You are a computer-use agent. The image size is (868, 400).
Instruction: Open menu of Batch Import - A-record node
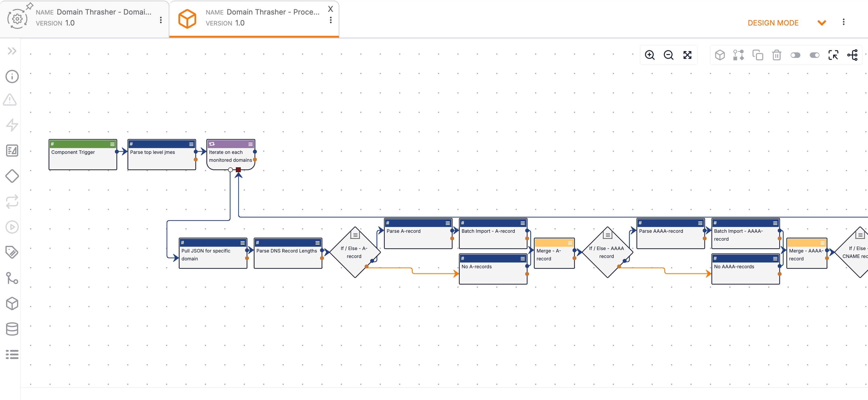[523, 223]
